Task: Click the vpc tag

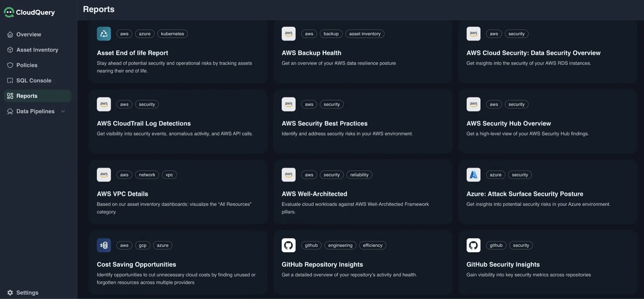Action: click(169, 175)
